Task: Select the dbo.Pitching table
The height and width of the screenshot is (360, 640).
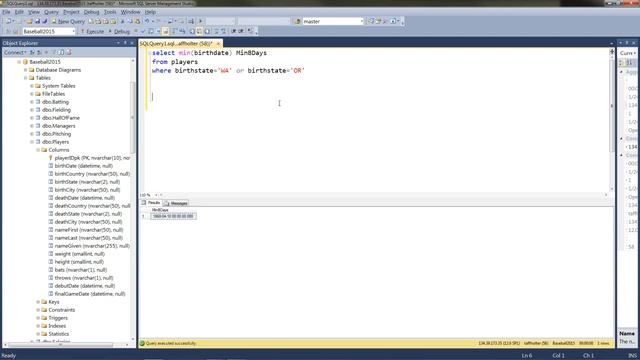Action: 56,134
